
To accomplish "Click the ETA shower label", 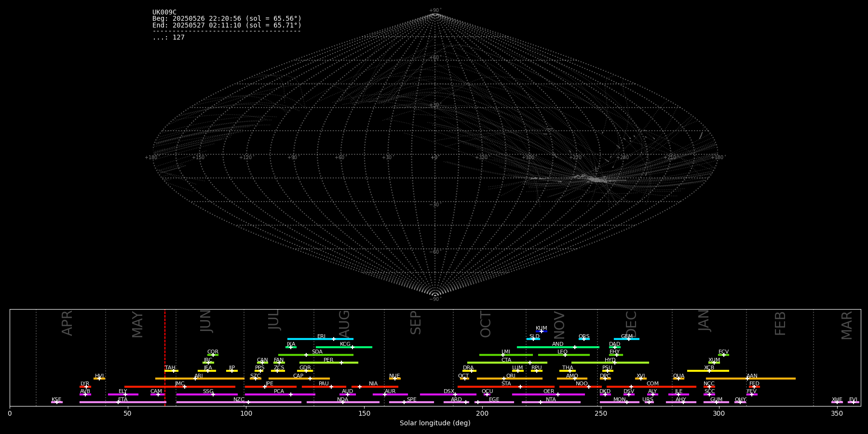I will (x=123, y=399).
